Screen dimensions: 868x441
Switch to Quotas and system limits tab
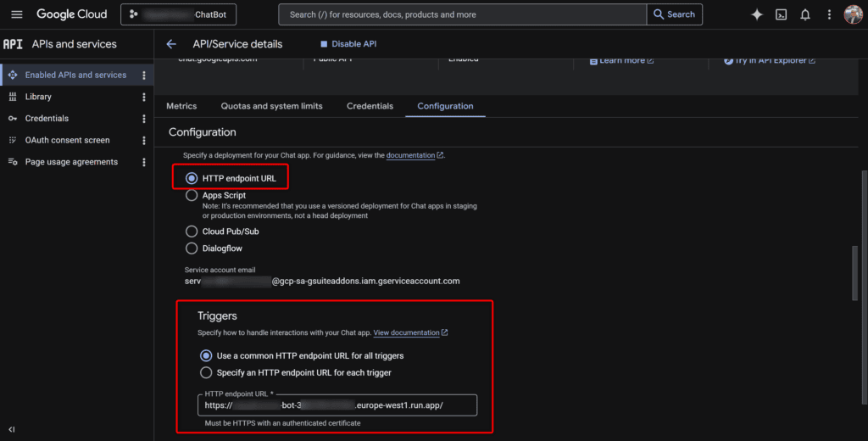(272, 106)
